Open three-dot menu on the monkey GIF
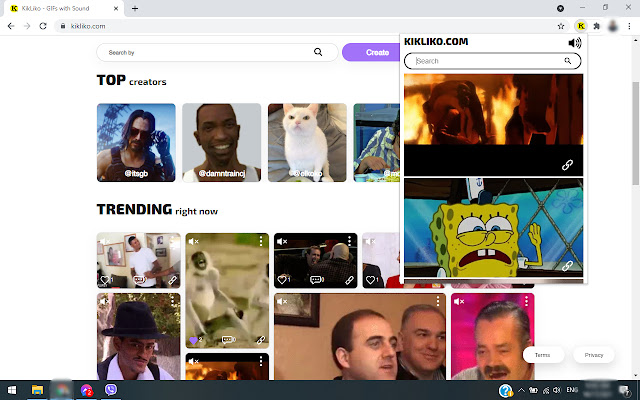 pos(261,241)
